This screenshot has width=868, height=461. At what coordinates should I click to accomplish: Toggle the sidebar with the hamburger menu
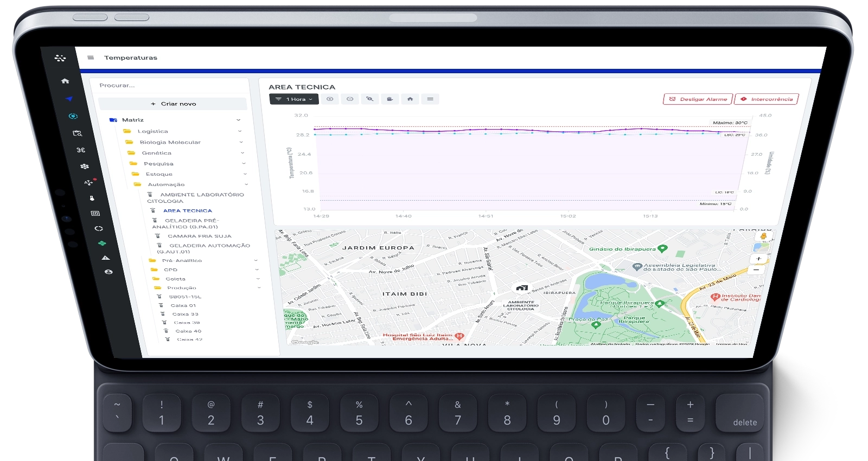pyautogui.click(x=91, y=57)
